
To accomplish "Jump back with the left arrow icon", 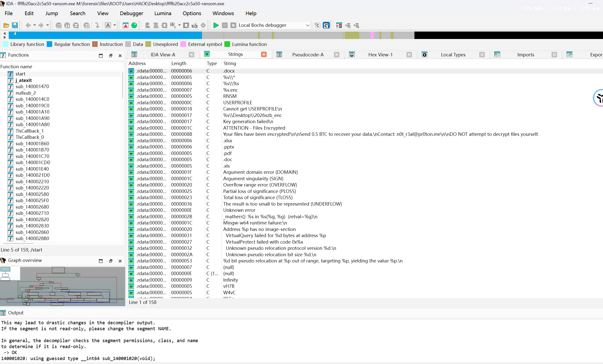I will [x=28, y=25].
